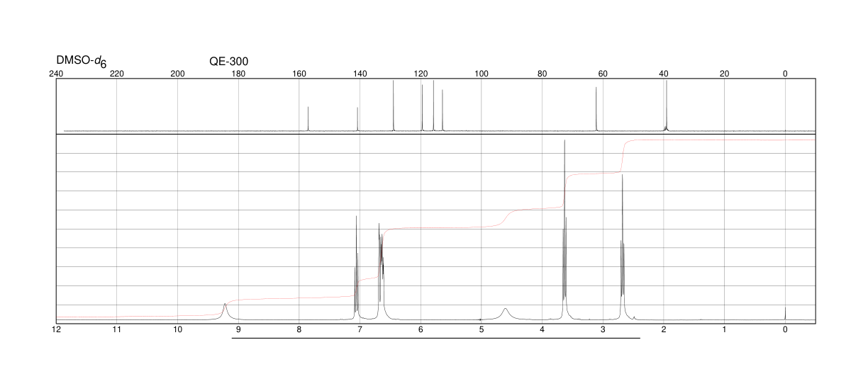Click the 9 ppm label on proton axis
This screenshot has height=374, width=868.
[x=238, y=329]
